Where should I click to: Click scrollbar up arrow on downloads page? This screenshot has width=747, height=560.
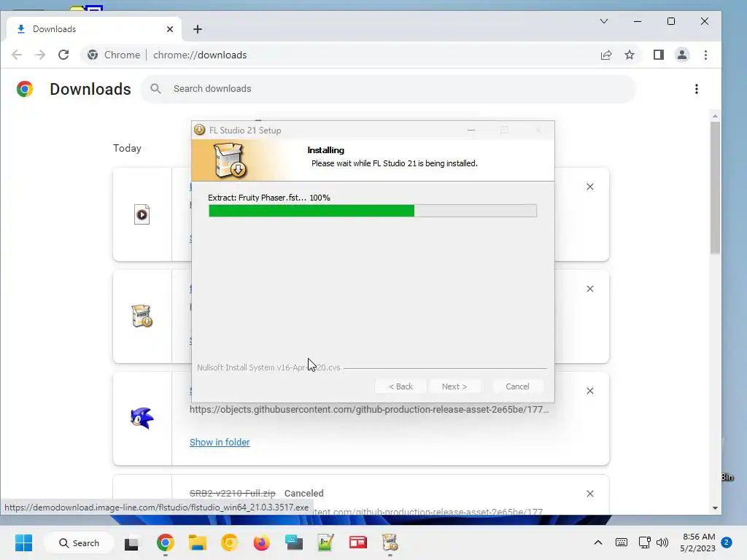(x=715, y=116)
